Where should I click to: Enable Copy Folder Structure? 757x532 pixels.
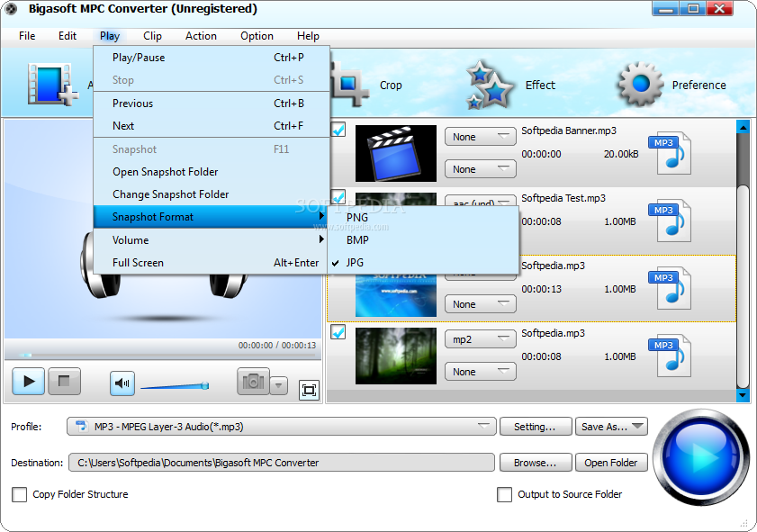[x=19, y=494]
